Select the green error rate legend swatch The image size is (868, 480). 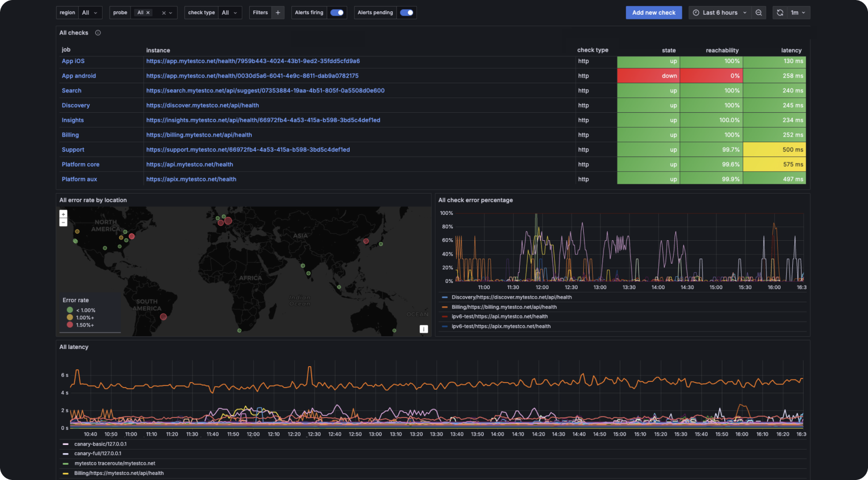tap(70, 310)
